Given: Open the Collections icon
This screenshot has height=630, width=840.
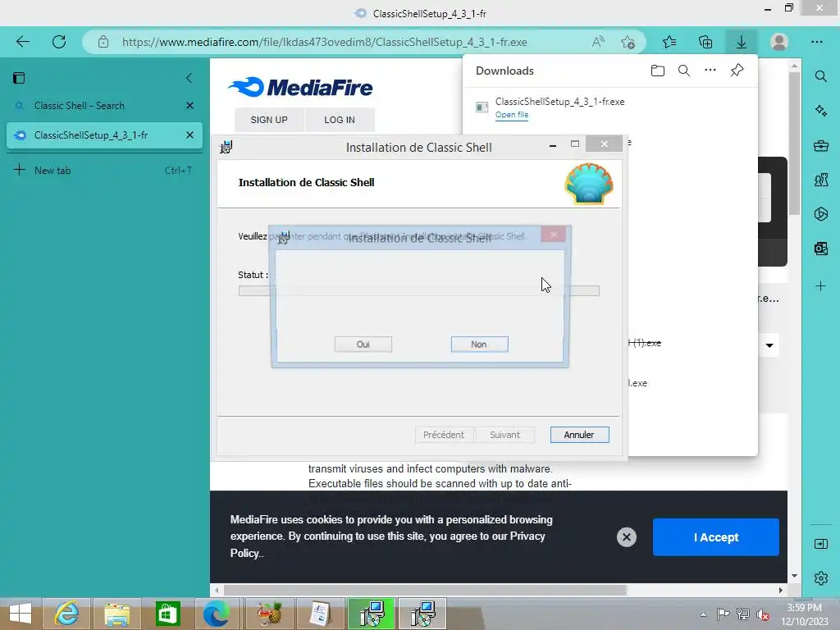Looking at the screenshot, I should [705, 42].
